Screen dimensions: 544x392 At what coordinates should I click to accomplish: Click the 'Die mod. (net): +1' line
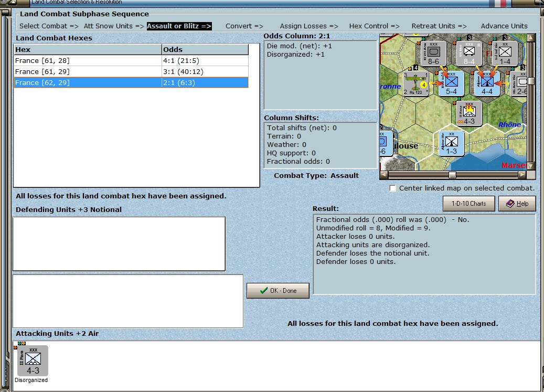299,46
